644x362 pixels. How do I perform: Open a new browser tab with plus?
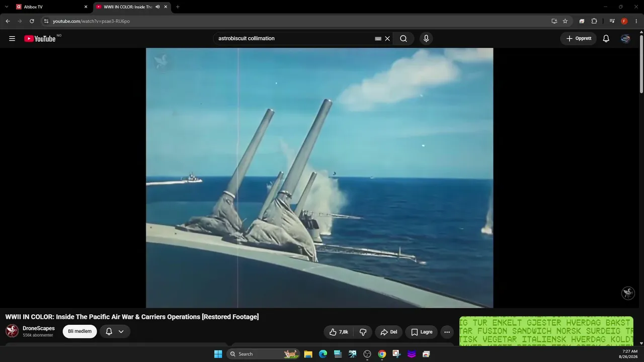(x=178, y=7)
